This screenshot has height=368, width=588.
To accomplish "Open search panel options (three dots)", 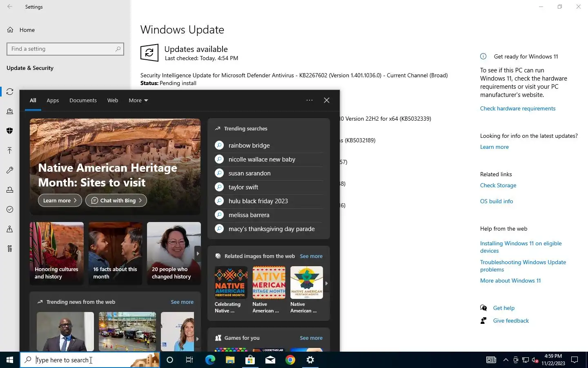I will [x=310, y=100].
